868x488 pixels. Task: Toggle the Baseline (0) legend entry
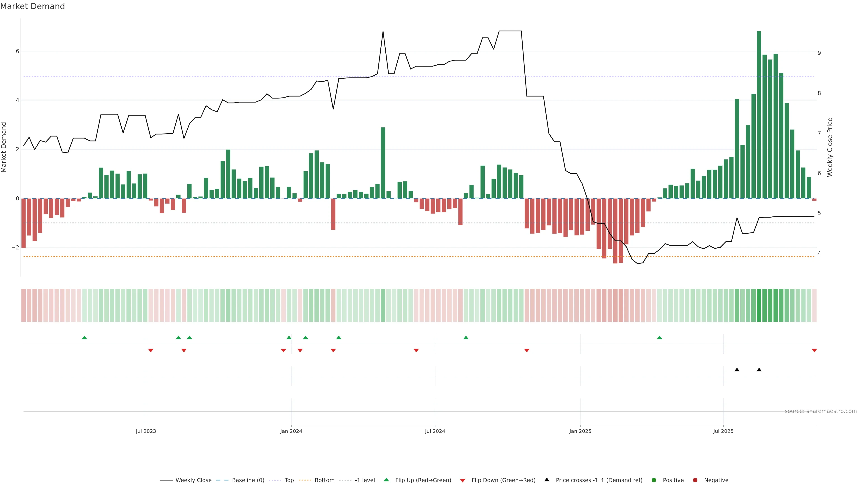tap(248, 480)
